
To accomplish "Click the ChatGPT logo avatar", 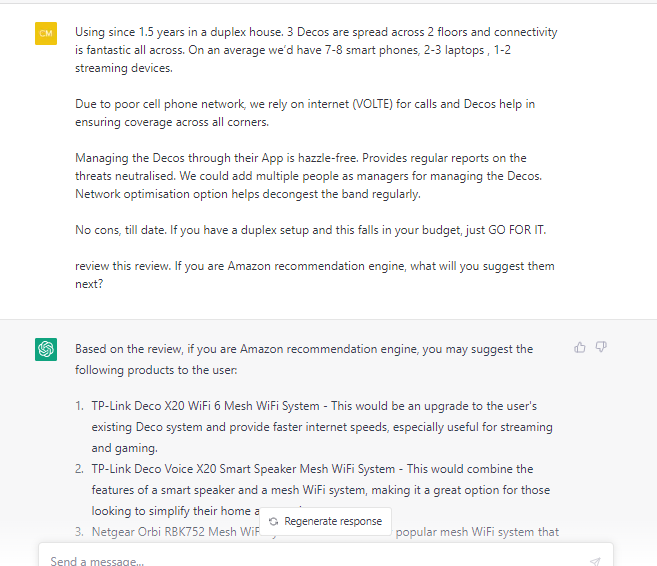I will tap(46, 349).
